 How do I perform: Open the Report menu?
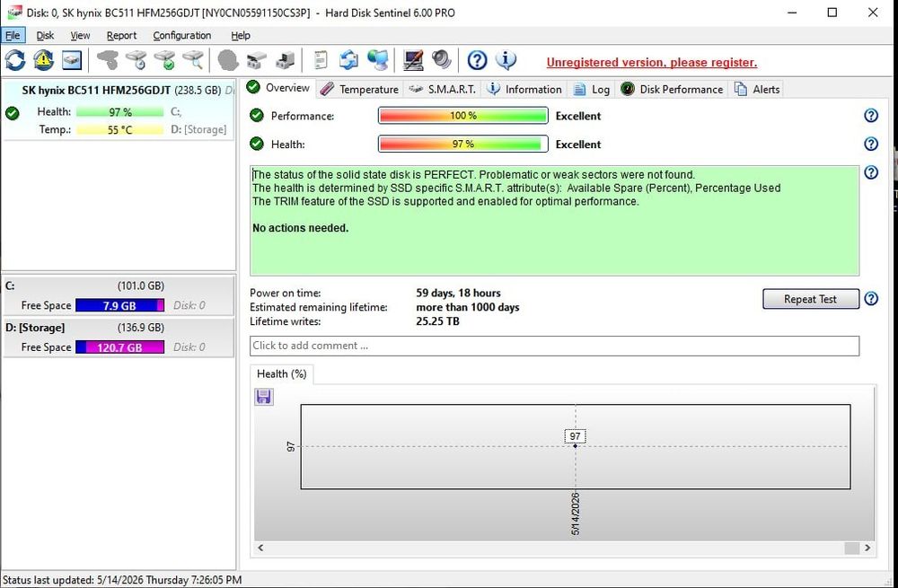tap(121, 36)
